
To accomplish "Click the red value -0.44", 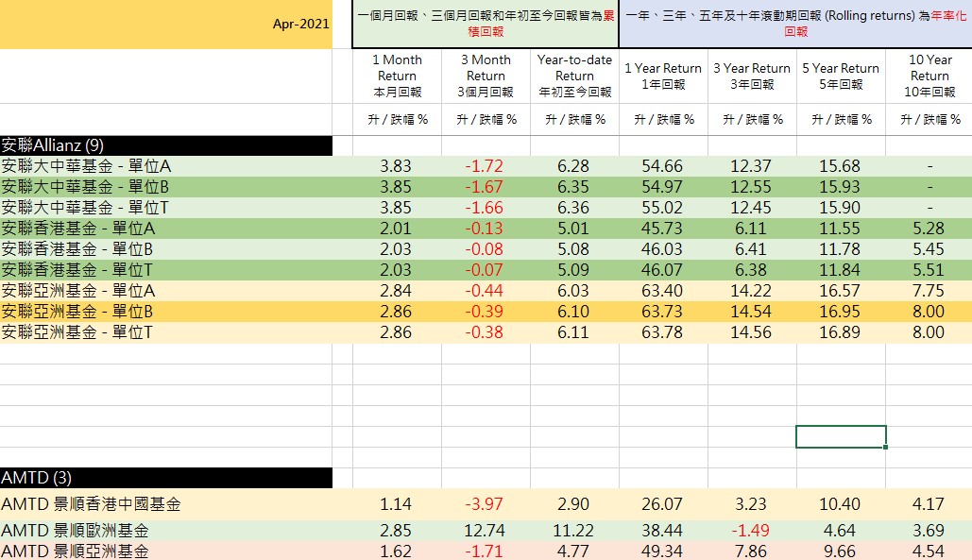I will pos(485,291).
